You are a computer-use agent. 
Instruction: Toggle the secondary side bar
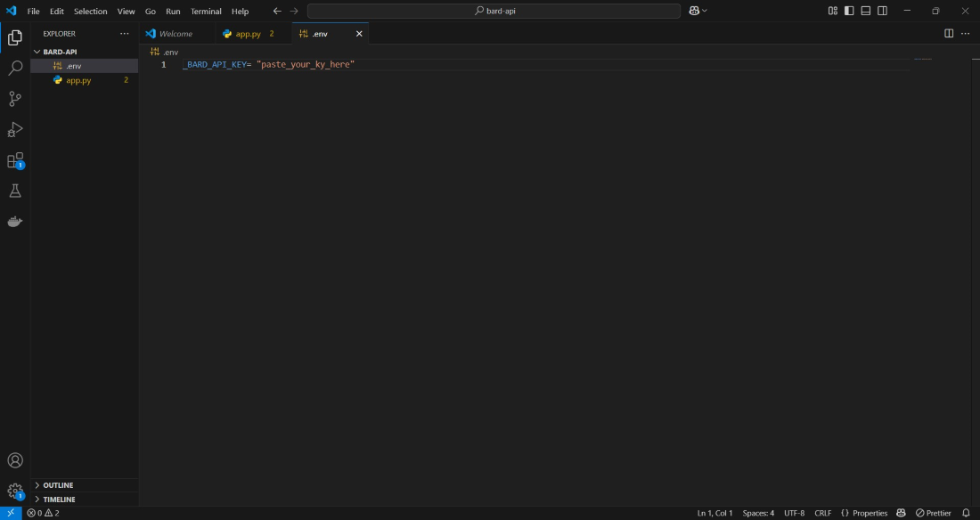[x=883, y=11]
